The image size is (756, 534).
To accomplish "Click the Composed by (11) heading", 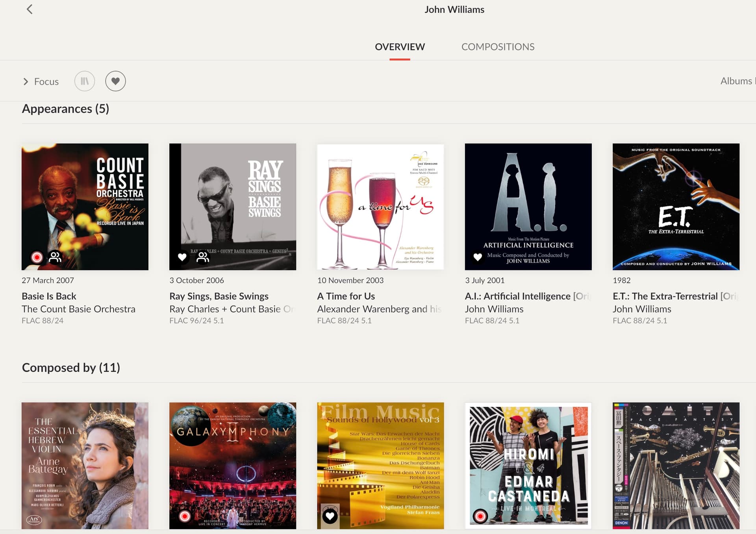I will [71, 368].
